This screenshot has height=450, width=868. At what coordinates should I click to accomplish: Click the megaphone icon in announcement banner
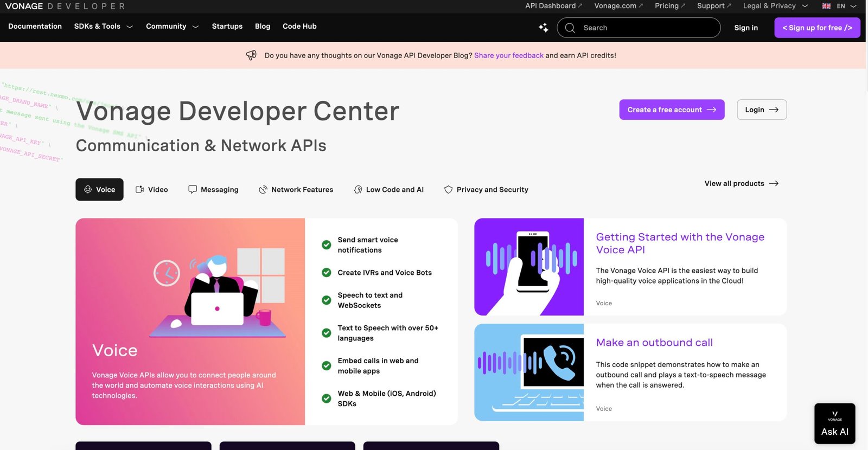pyautogui.click(x=251, y=55)
